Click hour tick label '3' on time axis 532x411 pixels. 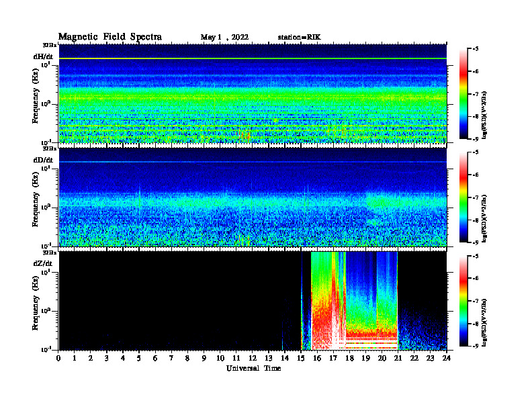click(107, 359)
